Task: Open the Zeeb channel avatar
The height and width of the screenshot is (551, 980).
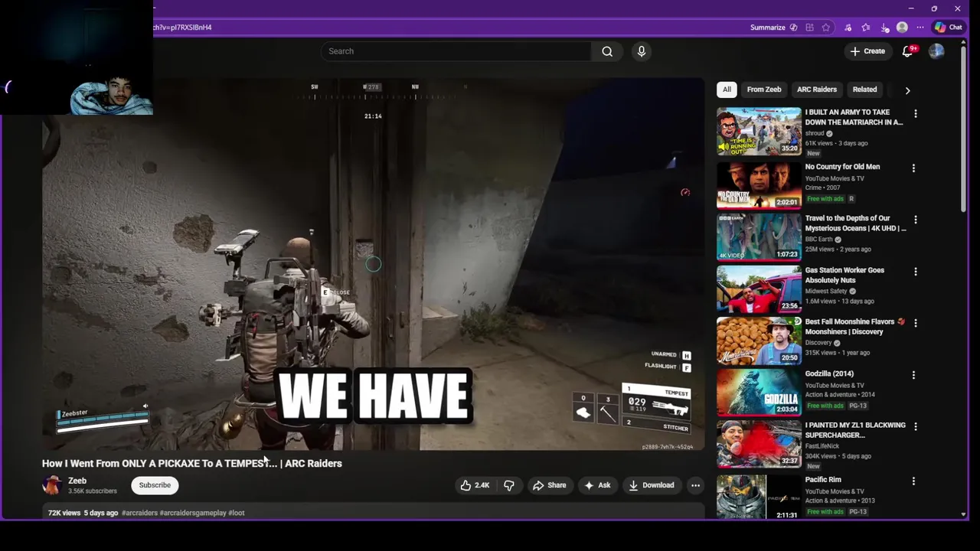Action: pos(52,485)
